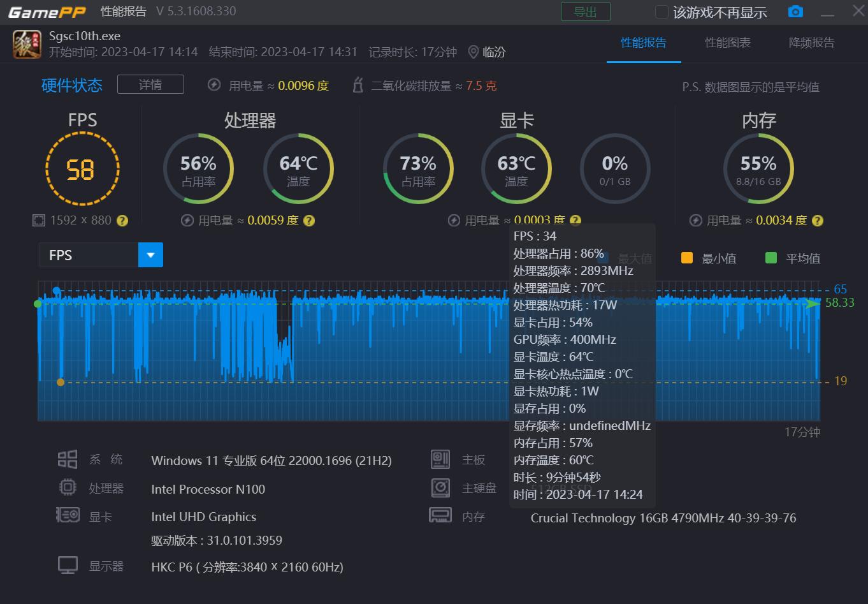868x604 pixels.
Task: Click the 主硬盘 primary disk icon
Action: coord(440,487)
